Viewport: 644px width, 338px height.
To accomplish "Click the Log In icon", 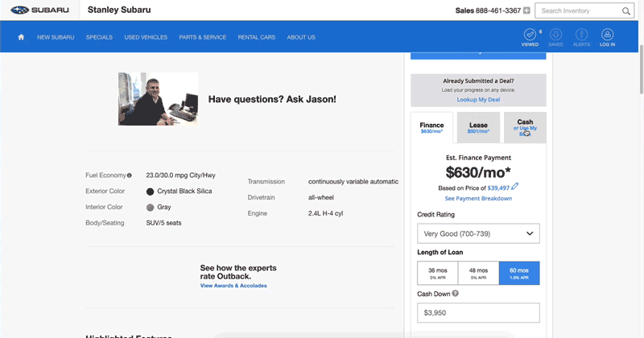I will click(607, 37).
